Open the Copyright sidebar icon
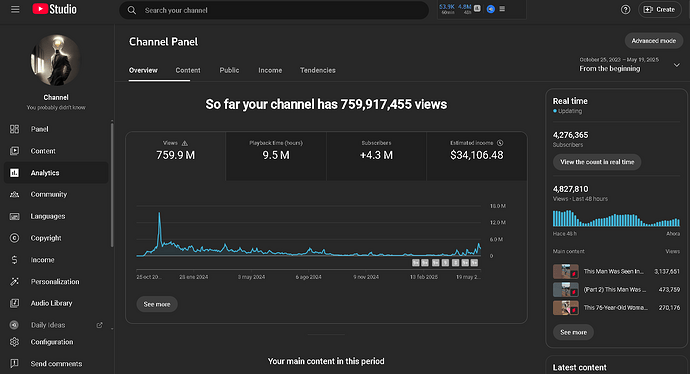 [x=15, y=238]
